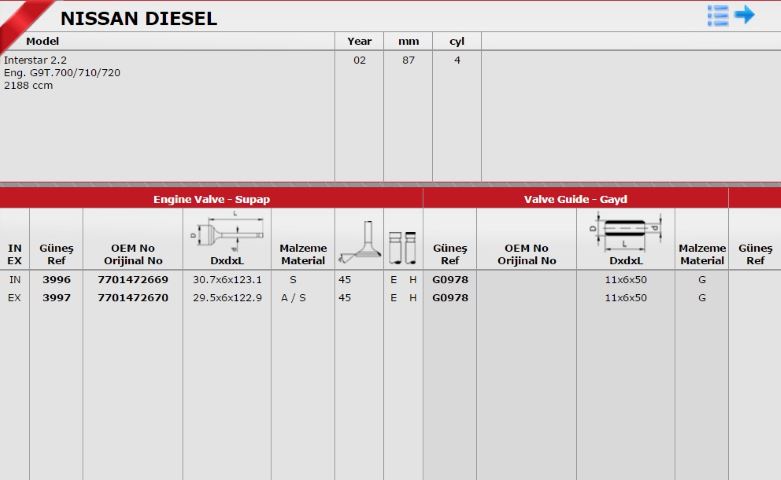Select model text Interstar 2.2

point(35,60)
